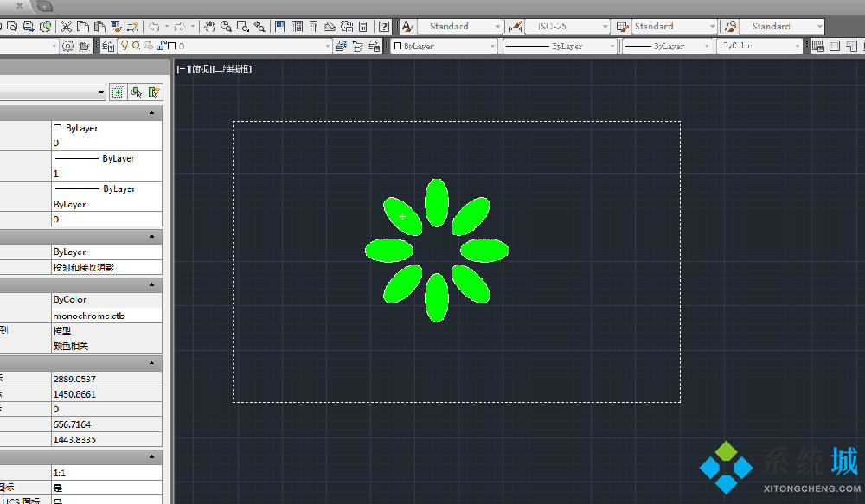Toggle layer on/off lightbulb in layer dropdown

tap(124, 46)
